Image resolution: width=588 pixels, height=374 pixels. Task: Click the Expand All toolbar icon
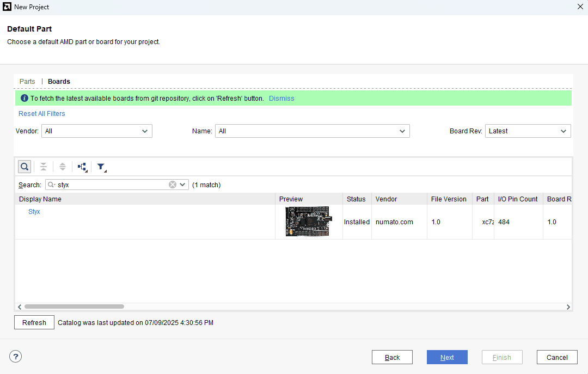(63, 167)
